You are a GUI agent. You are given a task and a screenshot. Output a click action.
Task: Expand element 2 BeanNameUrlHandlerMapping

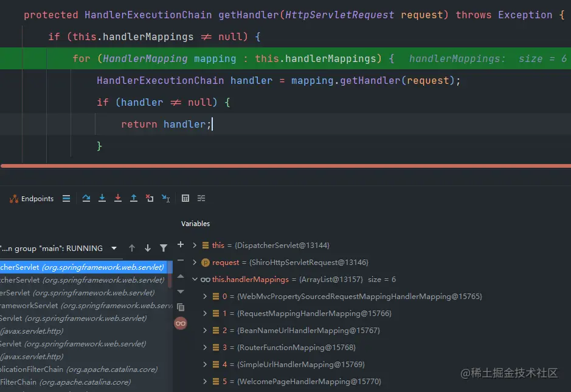205,331
